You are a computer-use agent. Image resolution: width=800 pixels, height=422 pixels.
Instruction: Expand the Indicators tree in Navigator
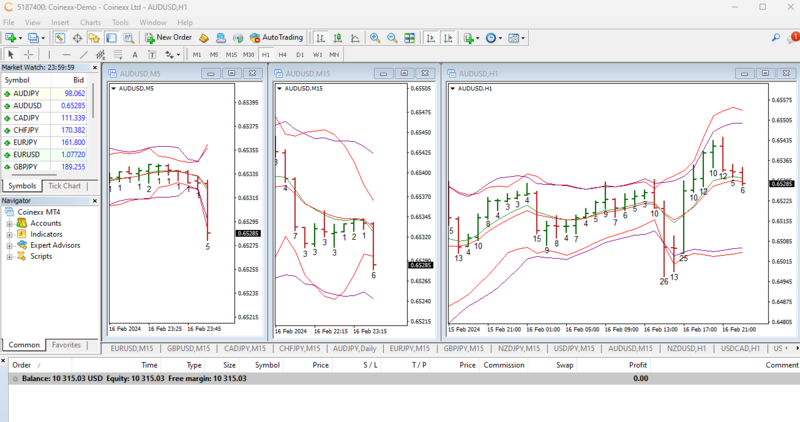(x=9, y=234)
